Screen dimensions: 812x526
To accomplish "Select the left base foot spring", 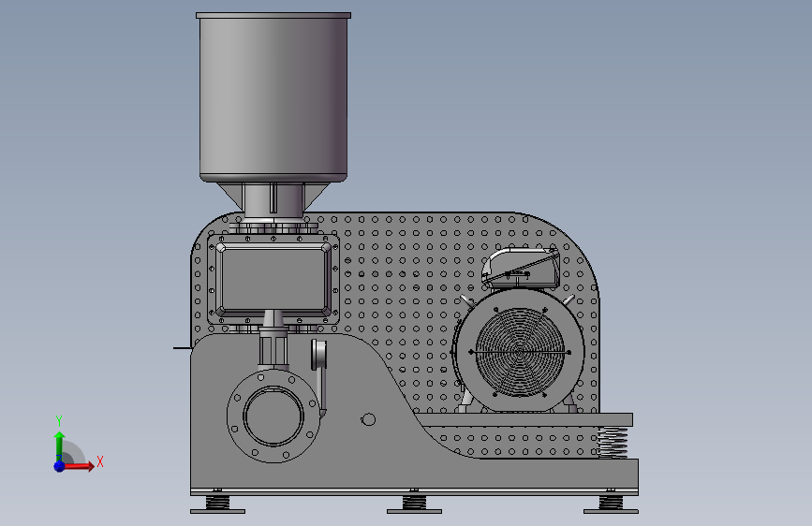I will click(x=217, y=503).
